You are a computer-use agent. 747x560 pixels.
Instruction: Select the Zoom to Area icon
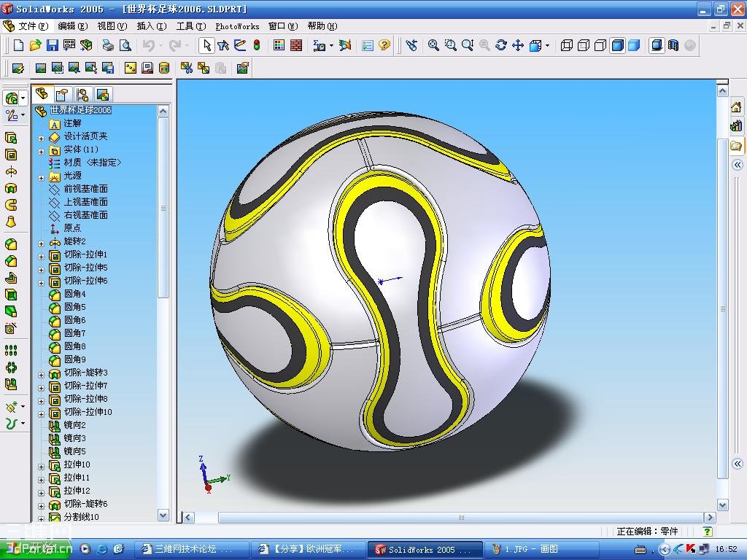[x=450, y=45]
